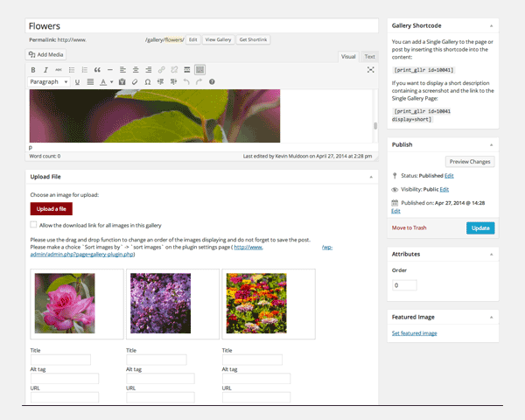Edit the Published status
525x420 pixels.
point(449,176)
